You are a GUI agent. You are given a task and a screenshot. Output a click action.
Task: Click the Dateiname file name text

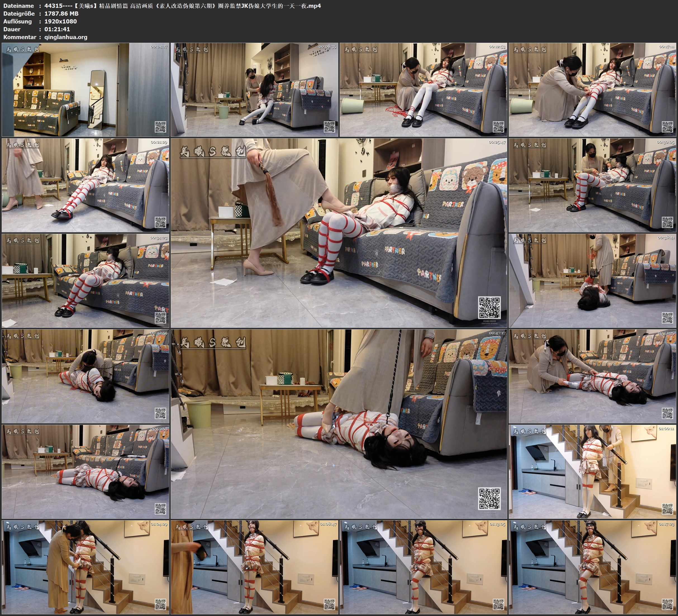click(182, 6)
